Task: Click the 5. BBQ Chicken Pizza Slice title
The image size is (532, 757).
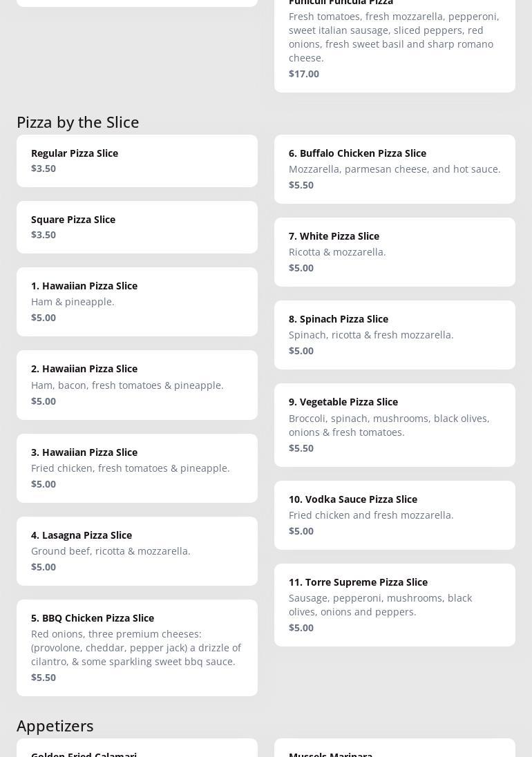Action: tap(93, 617)
